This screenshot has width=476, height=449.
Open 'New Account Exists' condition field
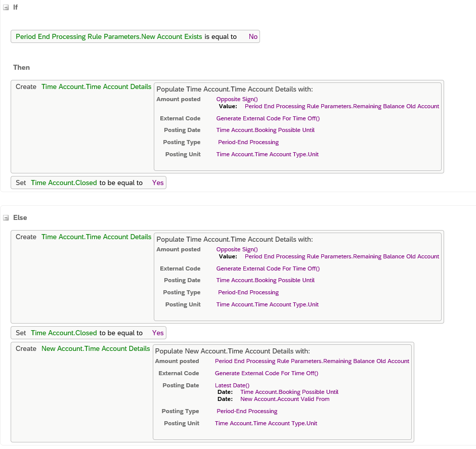tap(109, 37)
